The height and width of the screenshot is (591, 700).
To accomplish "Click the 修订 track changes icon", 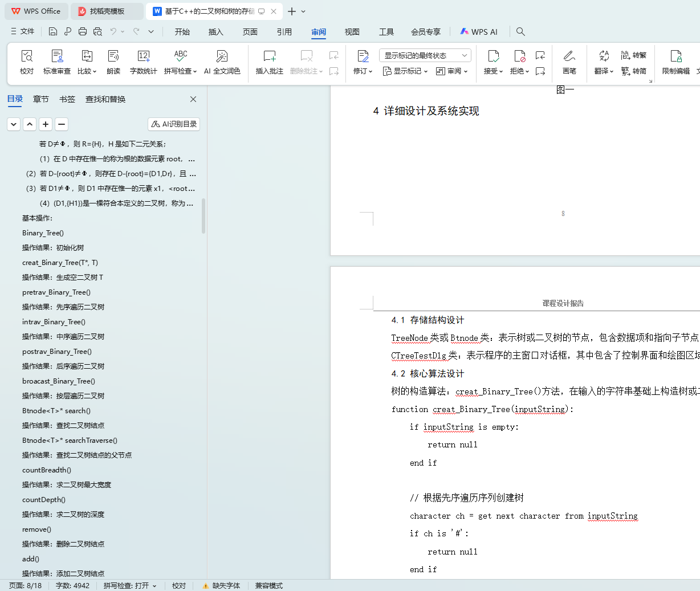I will [x=363, y=56].
